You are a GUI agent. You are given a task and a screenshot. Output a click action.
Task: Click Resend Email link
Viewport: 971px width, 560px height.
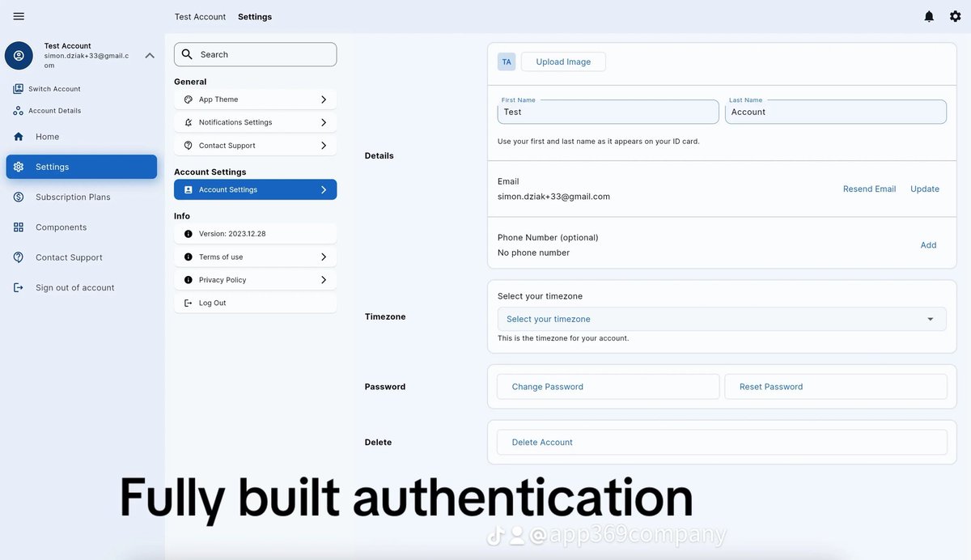point(869,189)
